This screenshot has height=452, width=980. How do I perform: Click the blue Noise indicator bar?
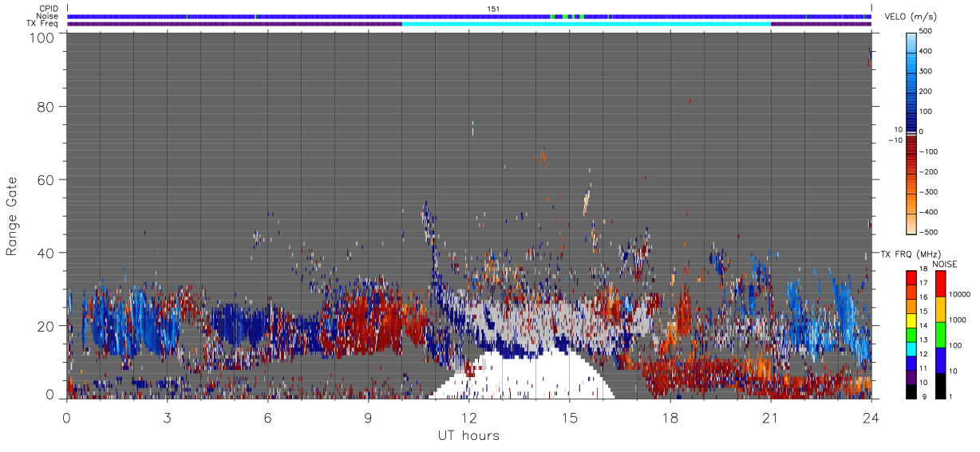coord(469,16)
